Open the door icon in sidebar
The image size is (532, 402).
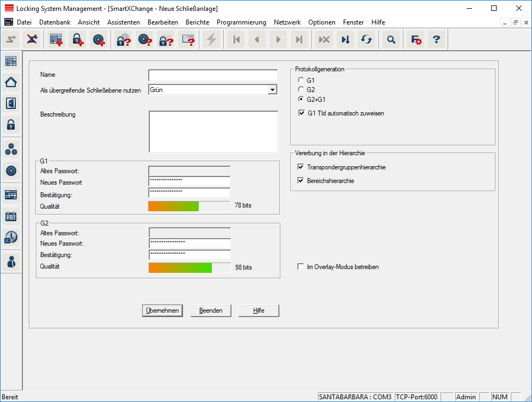11,103
